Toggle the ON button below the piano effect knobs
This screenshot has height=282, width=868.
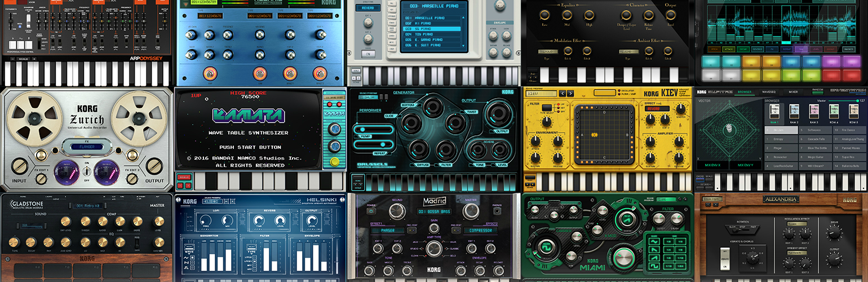click(x=367, y=54)
